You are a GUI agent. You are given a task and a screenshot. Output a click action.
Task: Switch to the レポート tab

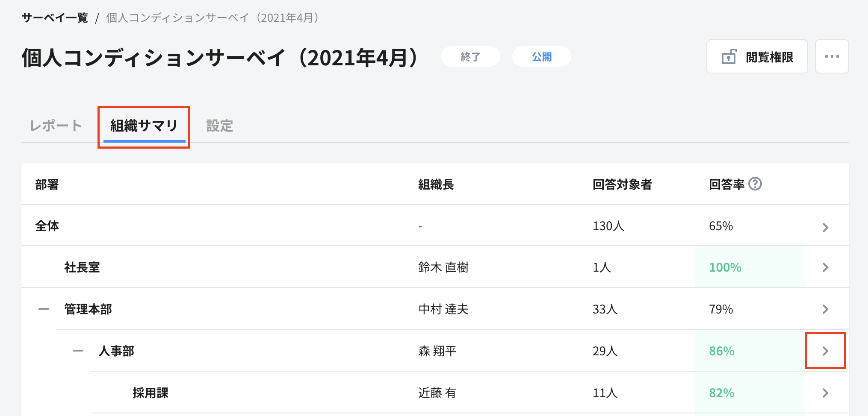(56, 126)
